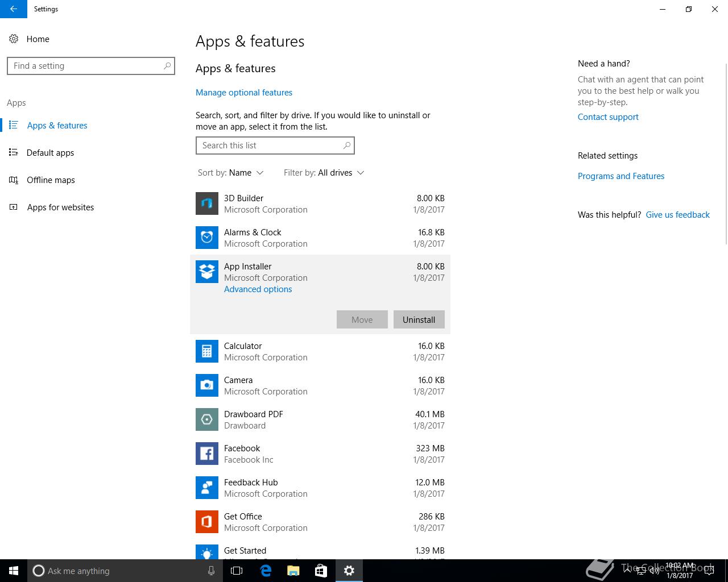
Task: Click the Calculator app icon
Action: [x=207, y=351]
